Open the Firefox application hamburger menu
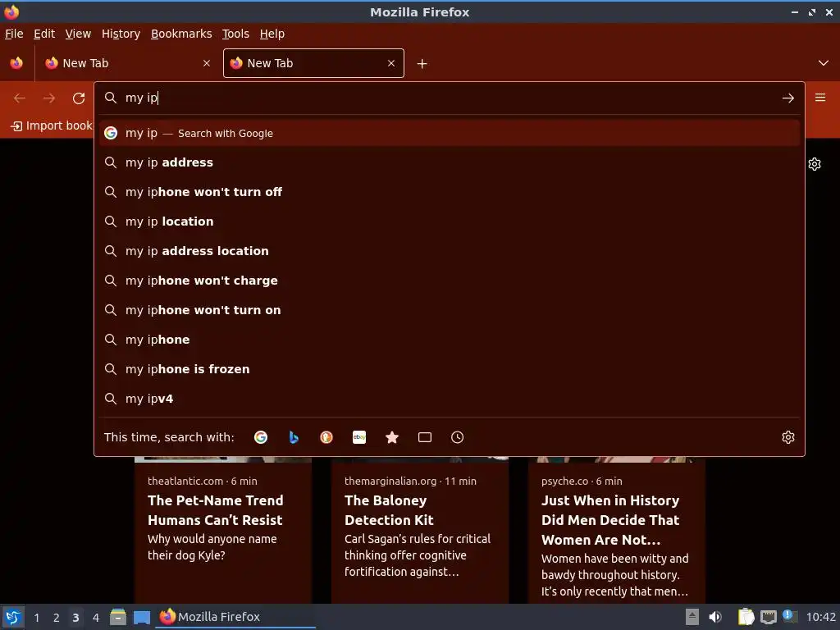 click(x=820, y=98)
